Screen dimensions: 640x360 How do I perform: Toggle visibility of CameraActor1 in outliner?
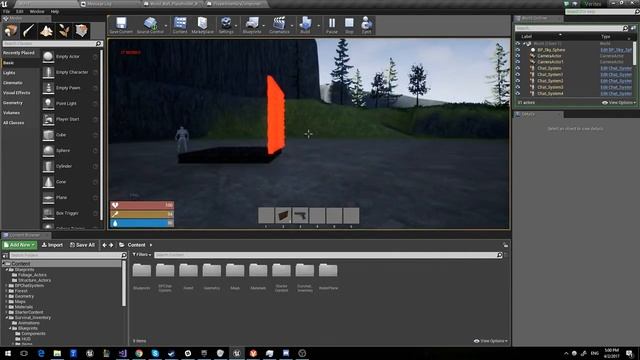point(518,62)
